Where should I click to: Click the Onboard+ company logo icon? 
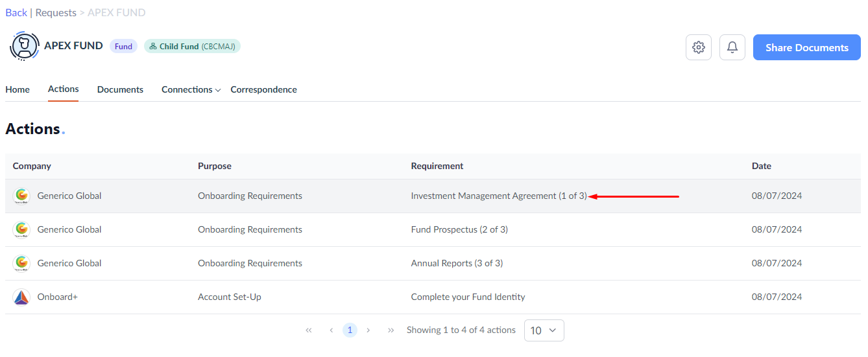pos(22,297)
